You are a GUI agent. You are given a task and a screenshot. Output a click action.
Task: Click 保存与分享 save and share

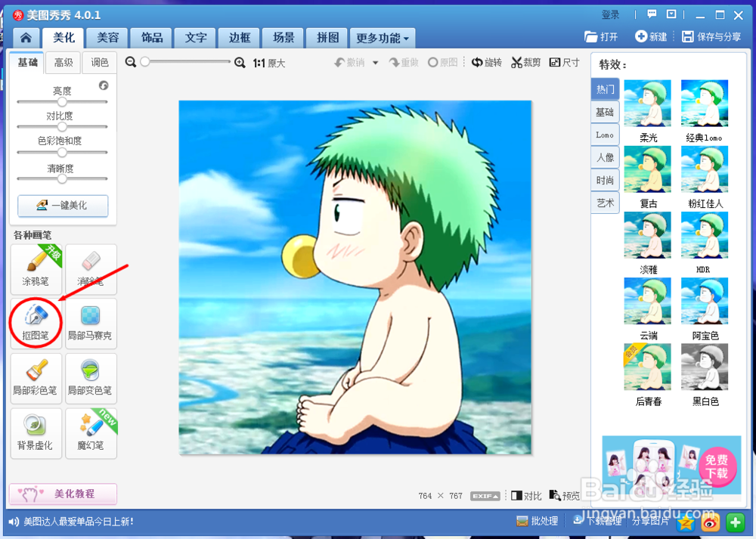click(711, 36)
